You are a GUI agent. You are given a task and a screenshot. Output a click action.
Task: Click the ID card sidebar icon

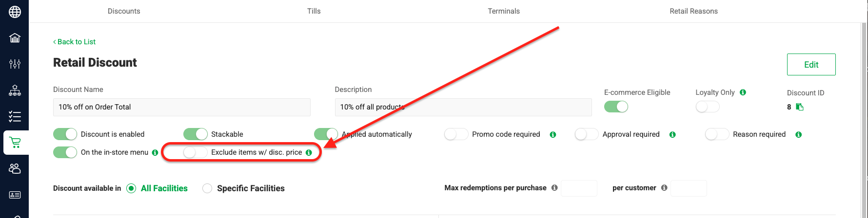click(x=15, y=195)
